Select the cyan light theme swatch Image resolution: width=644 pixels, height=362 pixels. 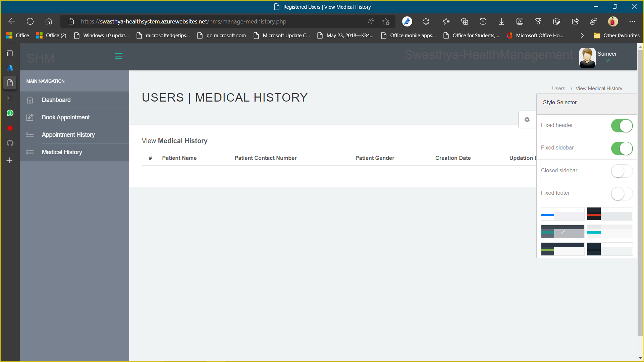point(610,231)
